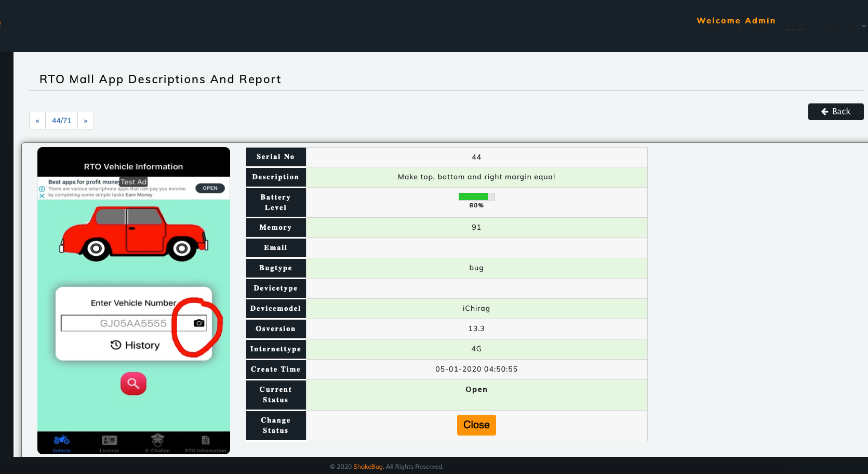This screenshot has height=474, width=868.
Task: Click the History clock icon
Action: click(x=116, y=345)
